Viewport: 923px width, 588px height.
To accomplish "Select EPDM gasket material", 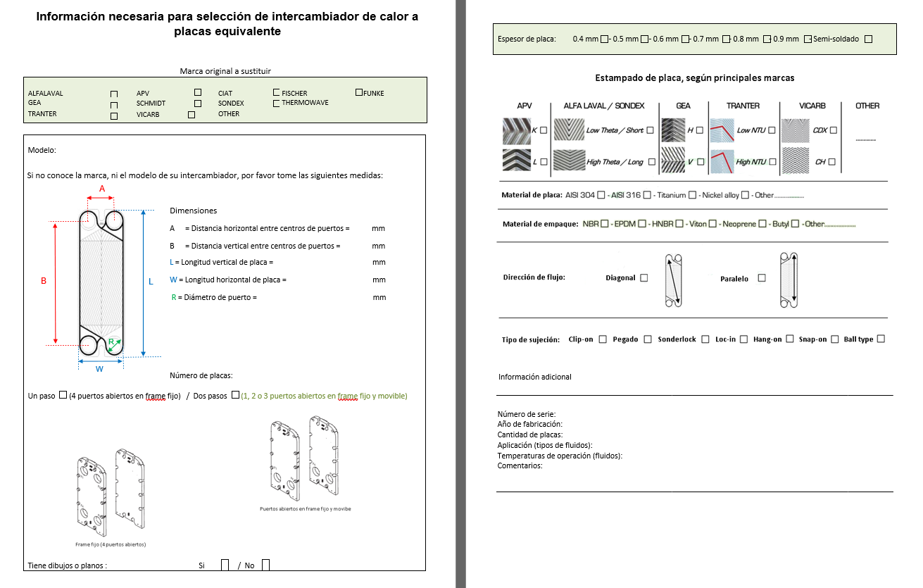I will (x=642, y=224).
